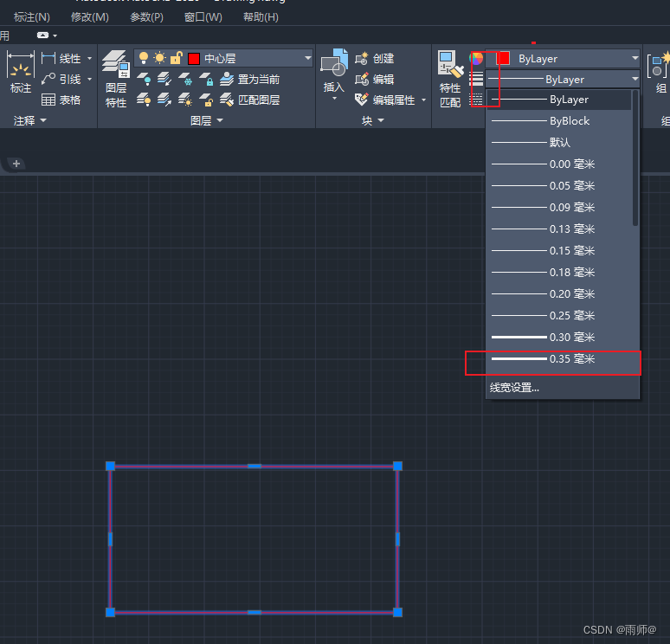Open the 窗口(W) menu

203,17
